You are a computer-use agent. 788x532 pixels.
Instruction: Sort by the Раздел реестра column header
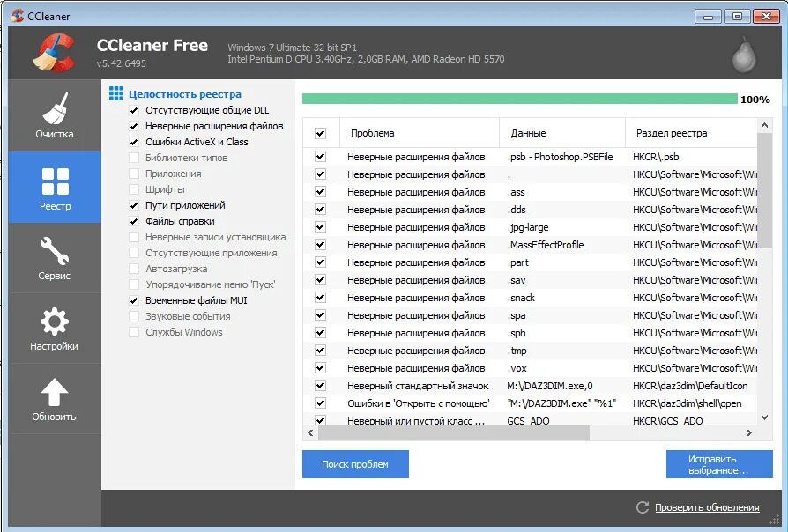(x=691, y=133)
